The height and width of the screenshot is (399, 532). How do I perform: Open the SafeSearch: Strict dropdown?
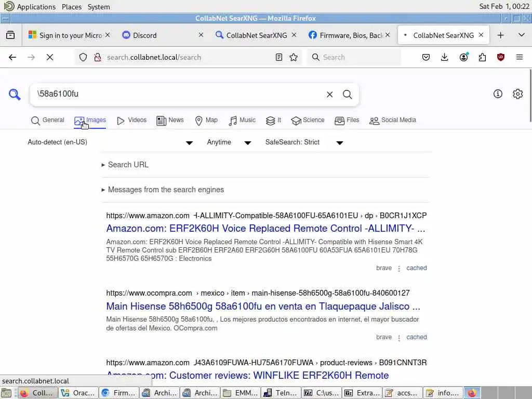point(304,142)
